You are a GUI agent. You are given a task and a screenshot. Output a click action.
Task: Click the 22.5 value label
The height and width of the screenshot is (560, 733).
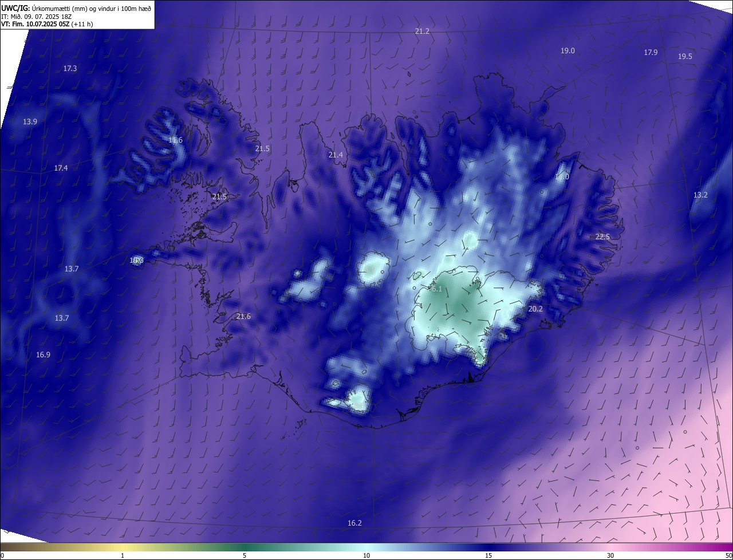tap(602, 237)
